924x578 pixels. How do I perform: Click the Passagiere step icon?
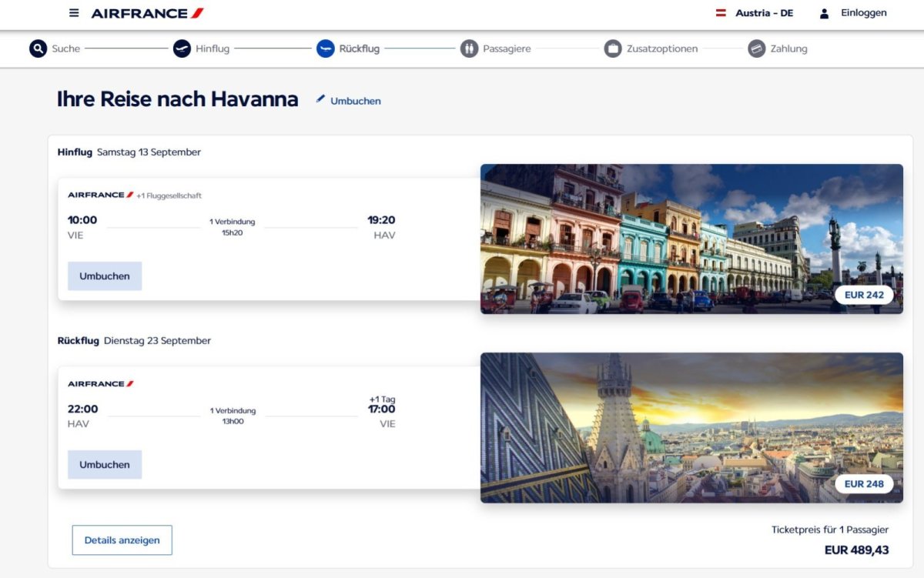pyautogui.click(x=469, y=48)
